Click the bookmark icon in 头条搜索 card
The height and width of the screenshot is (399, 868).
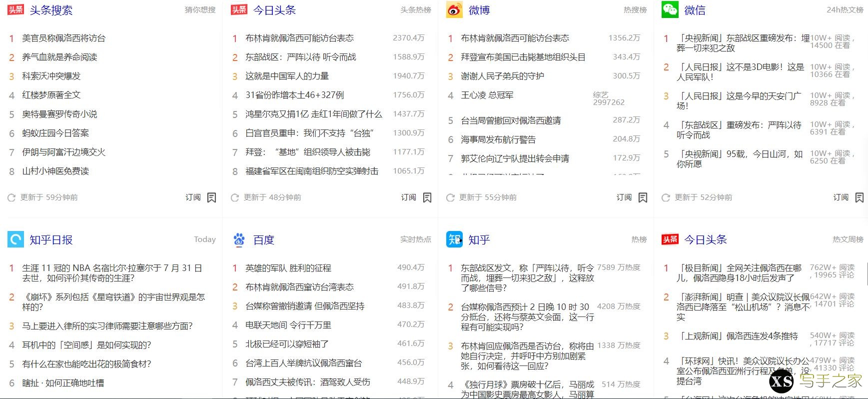coord(212,197)
